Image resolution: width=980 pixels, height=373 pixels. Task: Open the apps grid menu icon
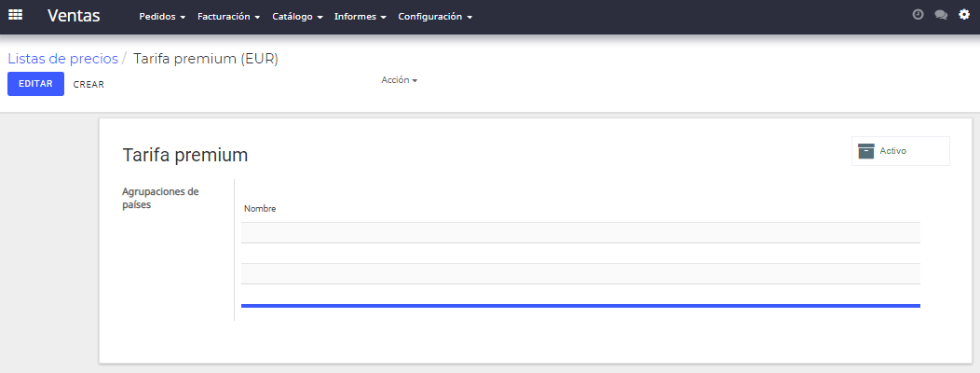14,15
